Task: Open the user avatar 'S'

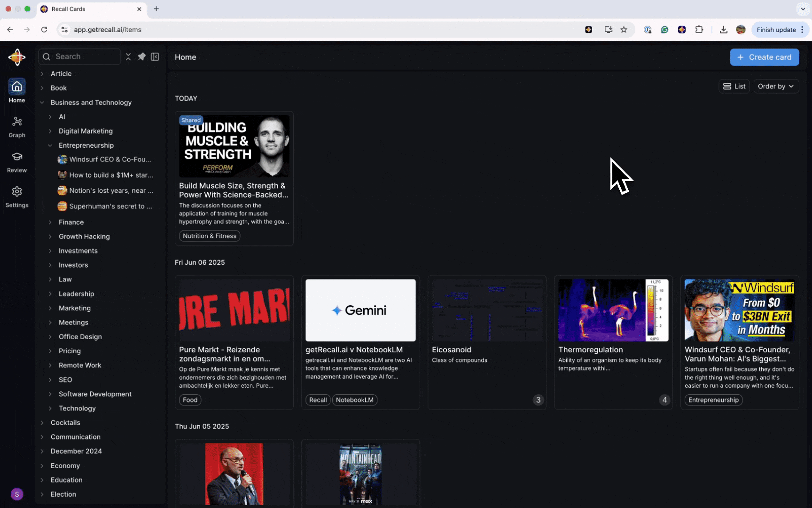Action: point(17,494)
